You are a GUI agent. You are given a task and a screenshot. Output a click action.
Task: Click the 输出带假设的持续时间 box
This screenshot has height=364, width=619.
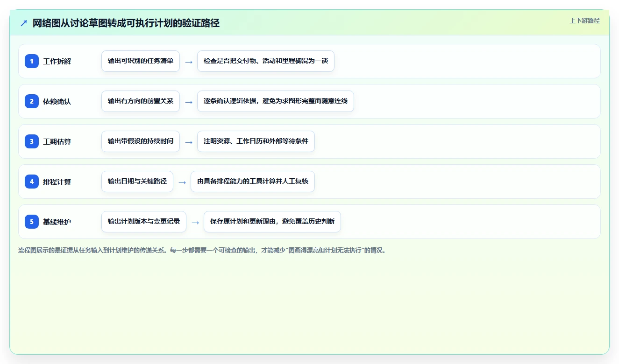[x=141, y=141]
